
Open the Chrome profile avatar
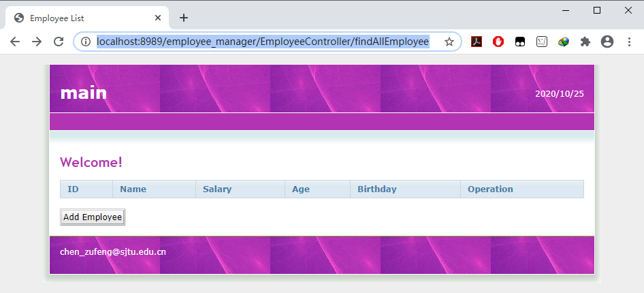(607, 42)
